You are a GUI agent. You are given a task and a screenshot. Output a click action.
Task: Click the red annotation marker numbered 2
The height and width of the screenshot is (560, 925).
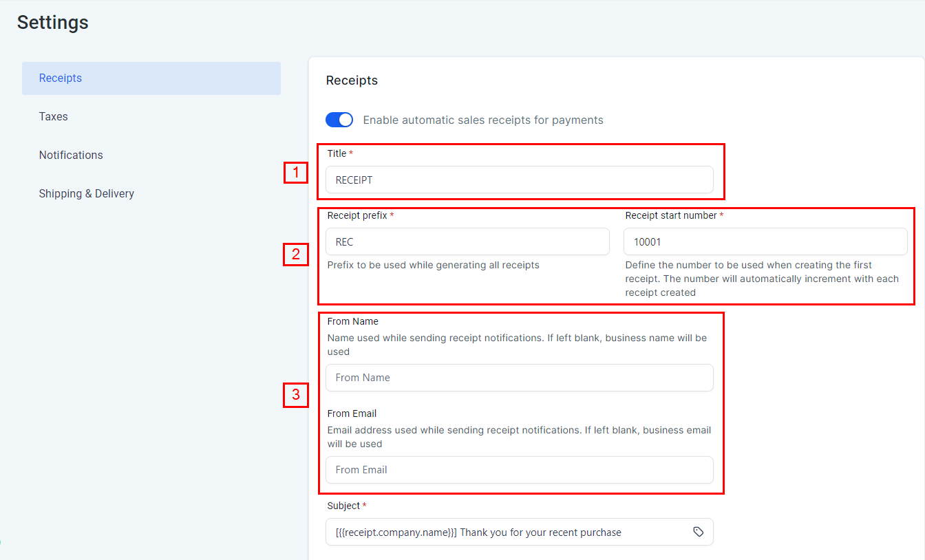tap(295, 255)
